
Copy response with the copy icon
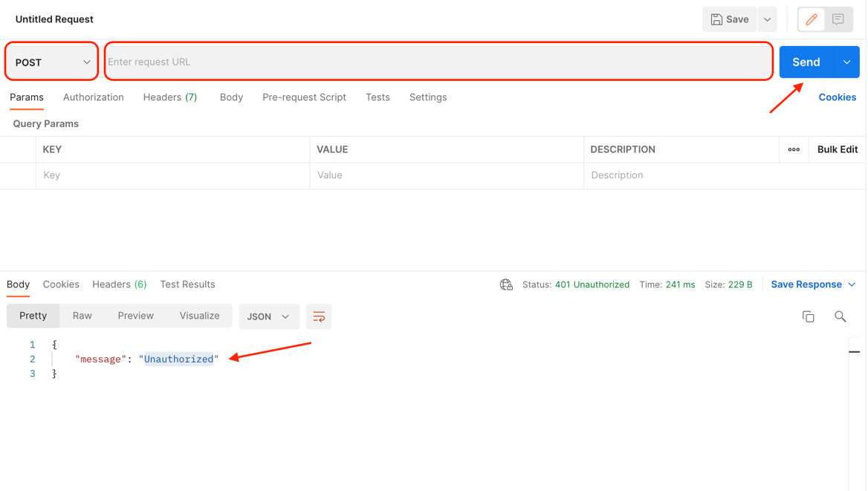pos(809,316)
